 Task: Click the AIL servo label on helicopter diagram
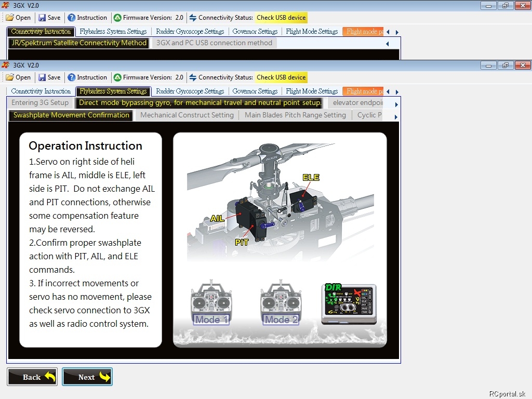[217, 219]
